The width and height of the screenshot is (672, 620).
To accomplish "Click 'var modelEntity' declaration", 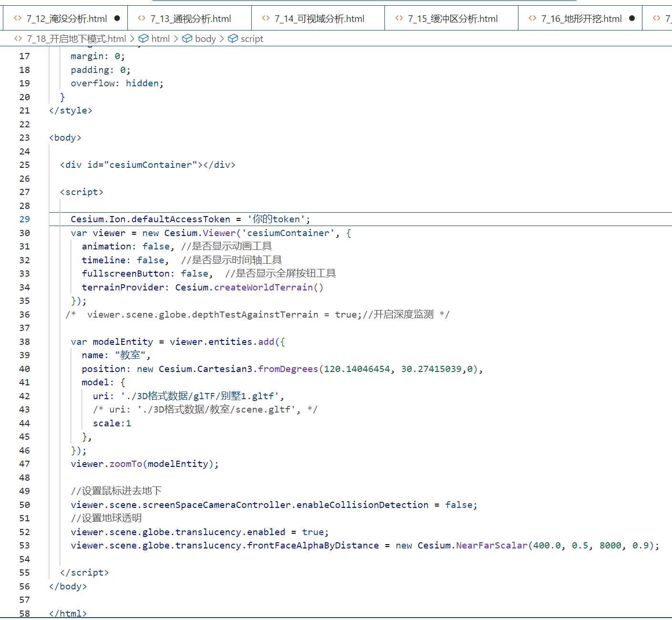I will click(112, 342).
